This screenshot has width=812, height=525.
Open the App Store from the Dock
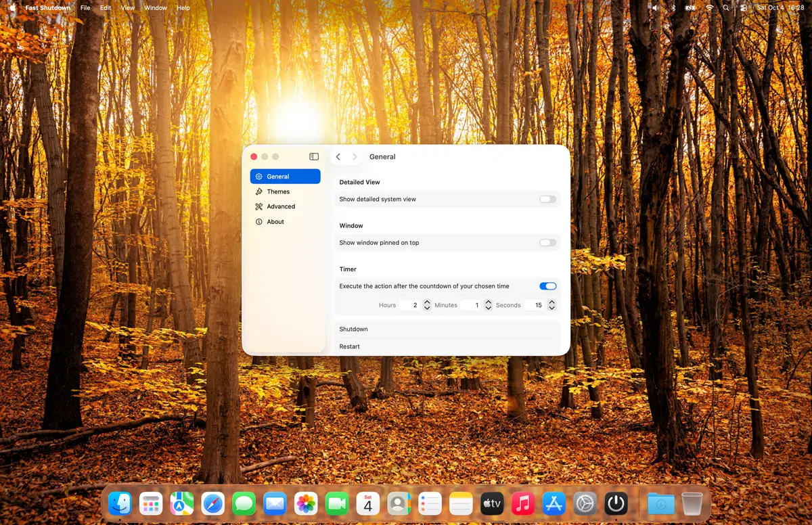[x=554, y=503]
